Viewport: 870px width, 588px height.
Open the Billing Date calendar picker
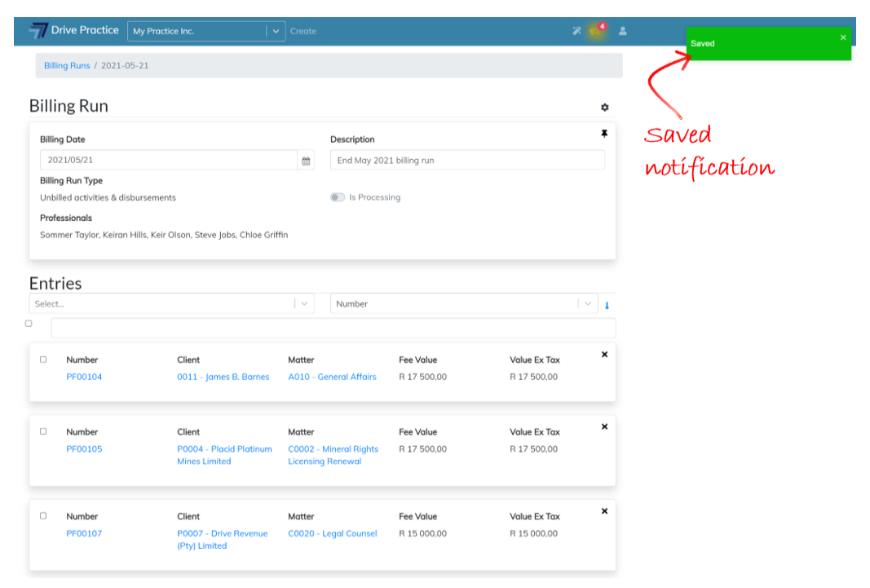pos(306,161)
